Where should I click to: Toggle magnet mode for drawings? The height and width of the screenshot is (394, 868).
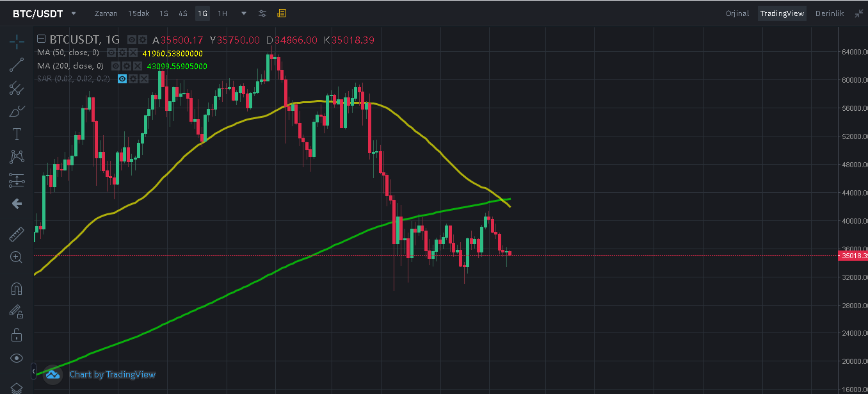point(17,288)
